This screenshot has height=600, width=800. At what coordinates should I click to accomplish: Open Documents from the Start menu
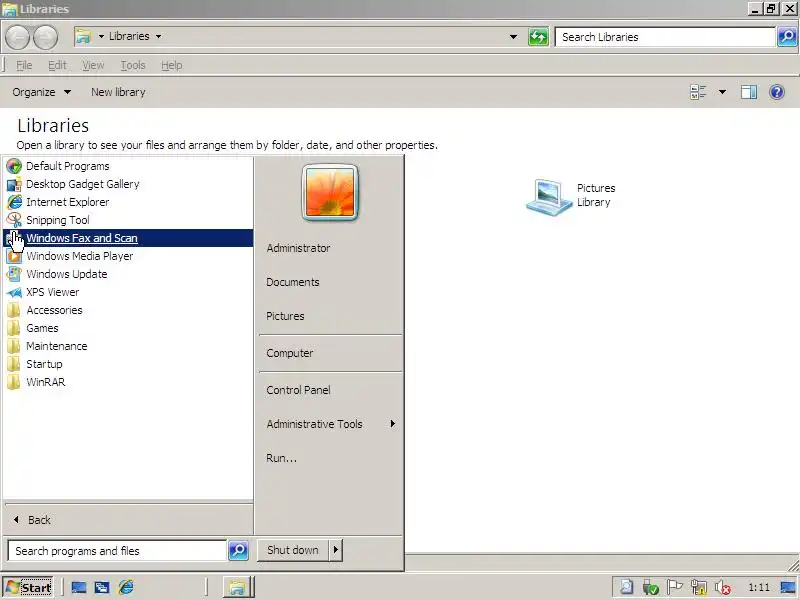tap(330, 282)
